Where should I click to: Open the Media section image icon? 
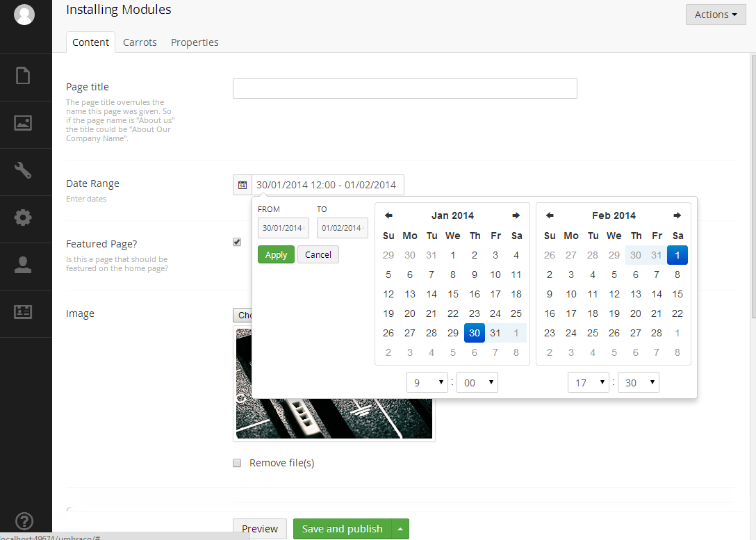click(x=23, y=123)
